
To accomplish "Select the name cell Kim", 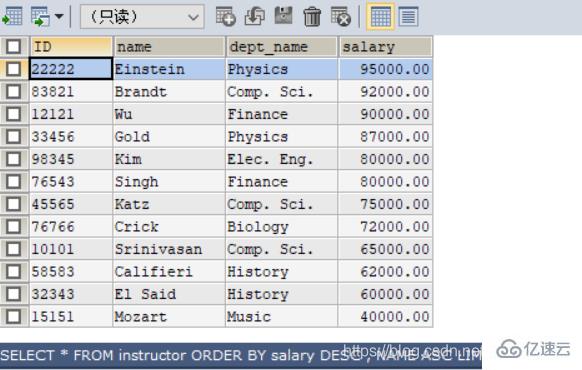I will click(169, 159).
